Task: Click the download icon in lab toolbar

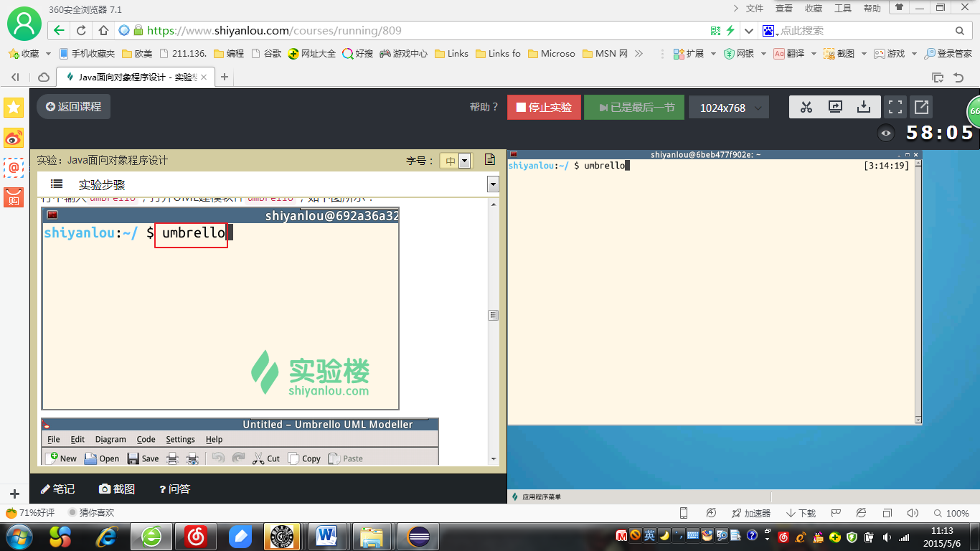Action: (x=864, y=107)
